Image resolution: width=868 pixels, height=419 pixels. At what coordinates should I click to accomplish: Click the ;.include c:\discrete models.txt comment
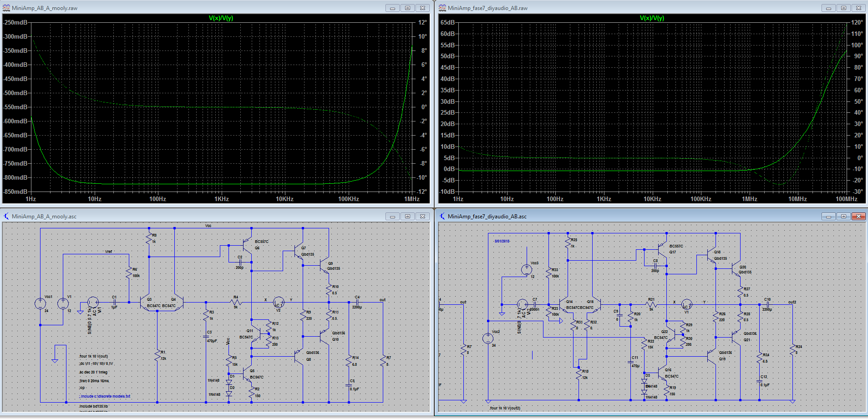[x=105, y=396]
